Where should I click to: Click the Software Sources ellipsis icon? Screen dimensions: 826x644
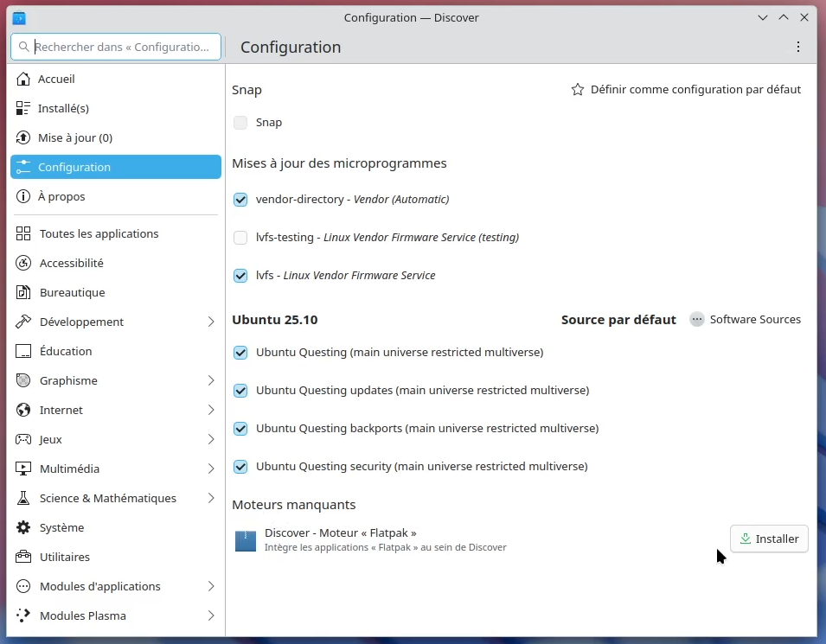(697, 320)
